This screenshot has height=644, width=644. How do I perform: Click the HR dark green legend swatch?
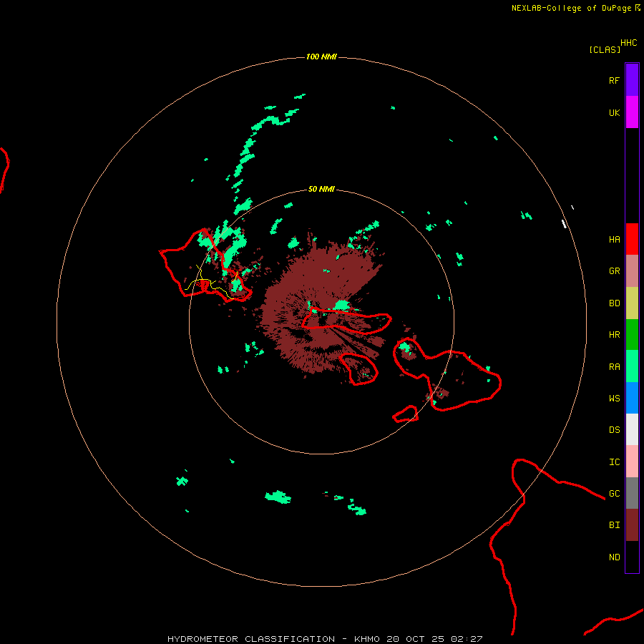tap(632, 335)
